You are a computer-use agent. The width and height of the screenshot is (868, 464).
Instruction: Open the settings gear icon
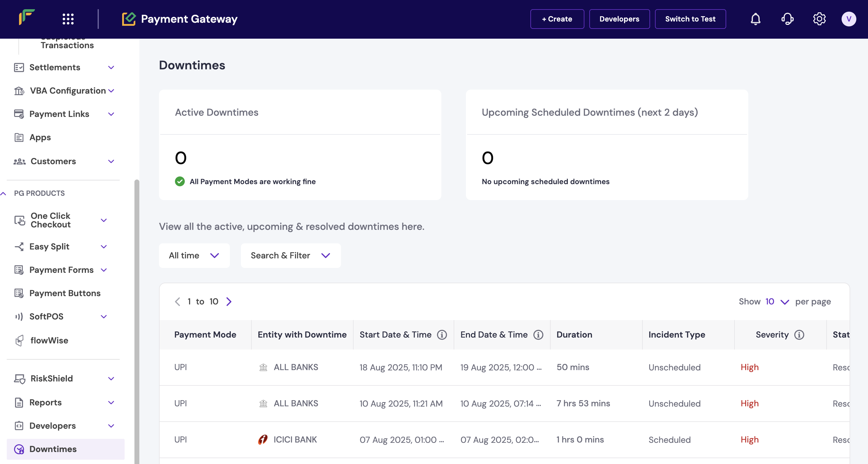819,19
